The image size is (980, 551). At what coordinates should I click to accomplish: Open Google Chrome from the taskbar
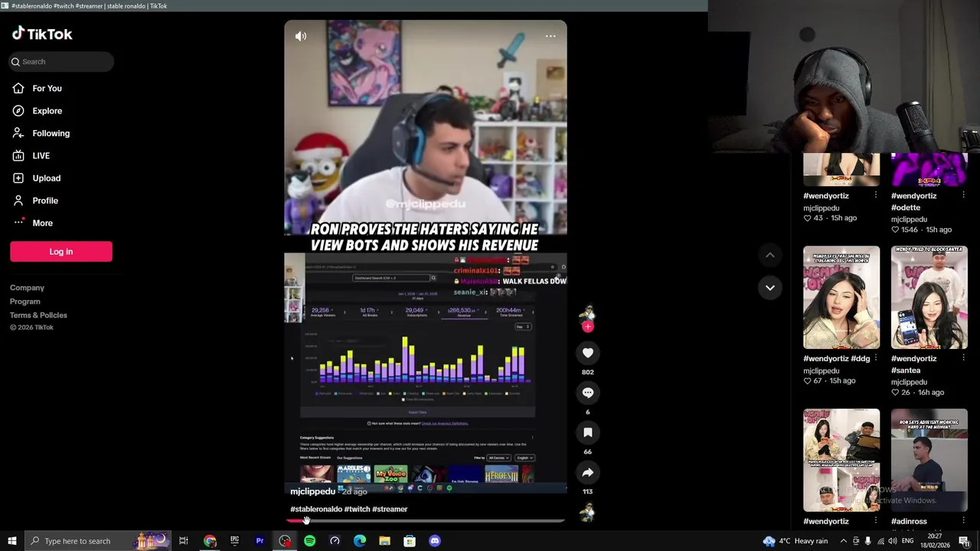click(210, 541)
